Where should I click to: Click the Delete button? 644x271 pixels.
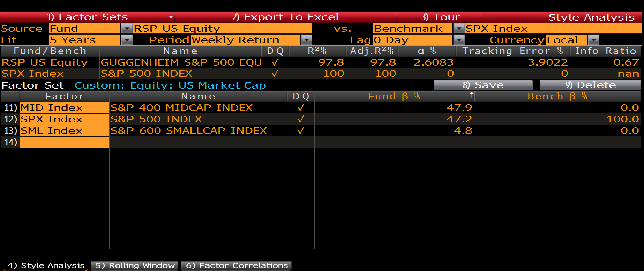click(x=590, y=85)
